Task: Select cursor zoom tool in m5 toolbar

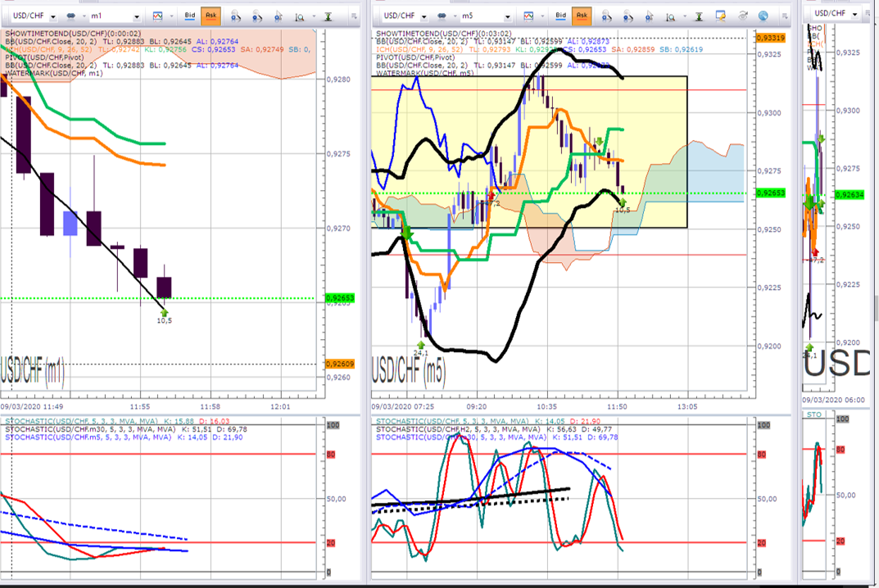Action: (x=649, y=17)
